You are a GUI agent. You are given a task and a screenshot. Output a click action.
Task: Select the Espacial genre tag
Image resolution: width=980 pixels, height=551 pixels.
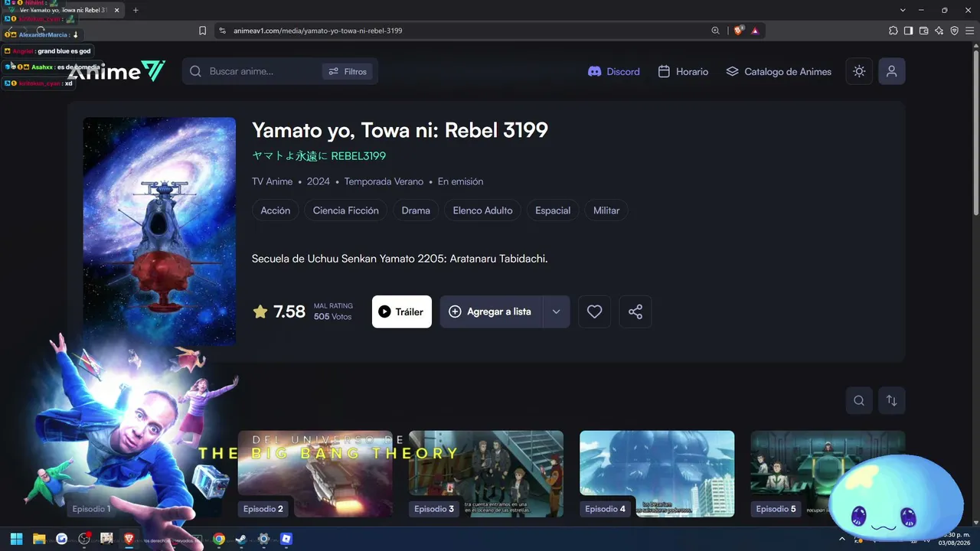tap(553, 210)
